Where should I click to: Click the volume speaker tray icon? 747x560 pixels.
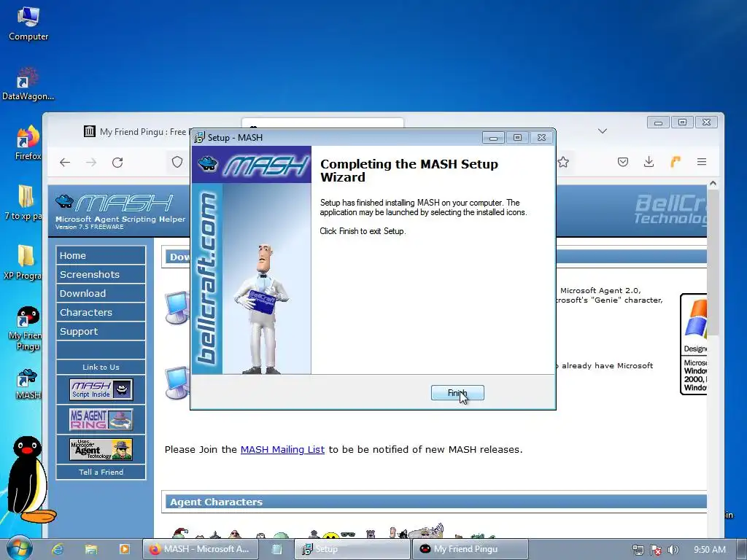click(x=673, y=550)
